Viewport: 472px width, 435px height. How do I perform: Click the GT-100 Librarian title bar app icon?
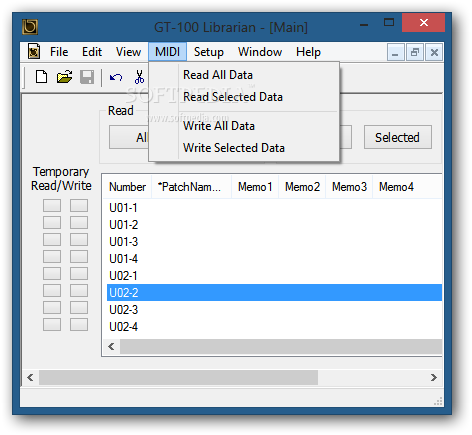point(30,27)
